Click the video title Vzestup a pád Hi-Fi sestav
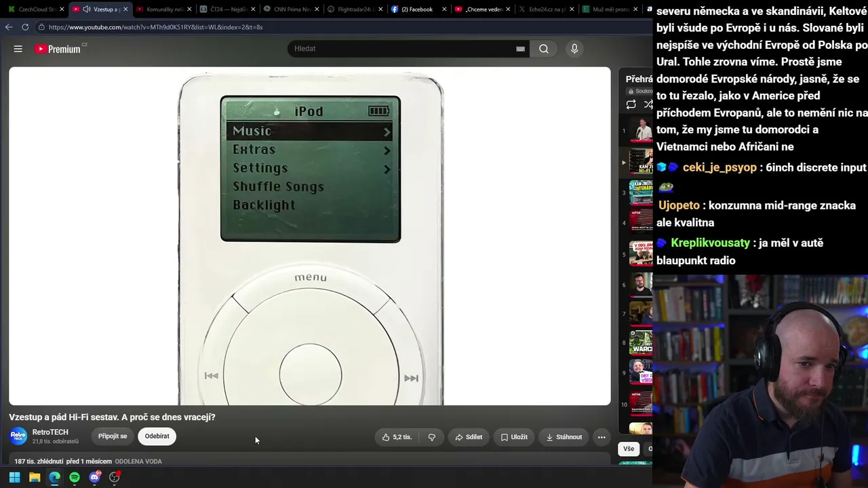Viewport: 868px width, 488px height. point(112,417)
